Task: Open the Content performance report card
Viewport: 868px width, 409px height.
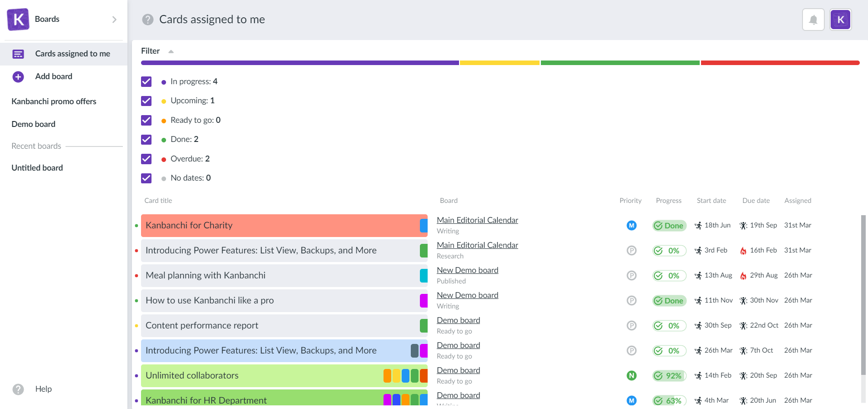Action: [284, 326]
